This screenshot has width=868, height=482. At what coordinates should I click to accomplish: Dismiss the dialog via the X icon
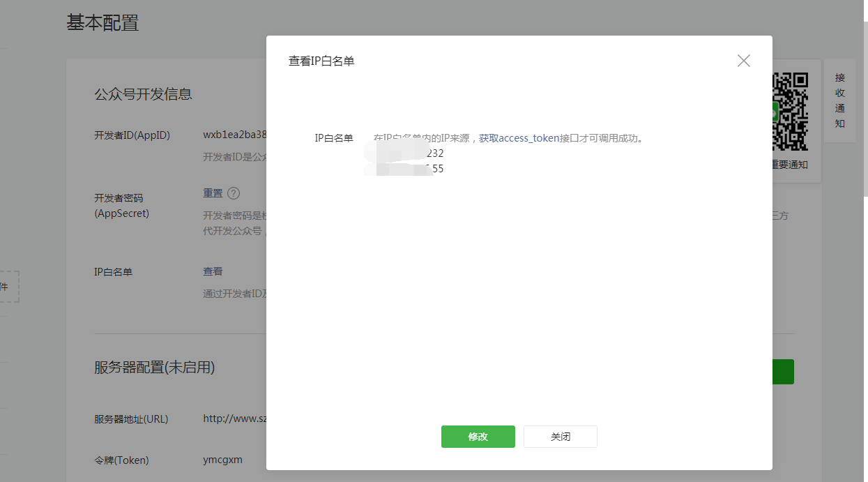click(743, 61)
